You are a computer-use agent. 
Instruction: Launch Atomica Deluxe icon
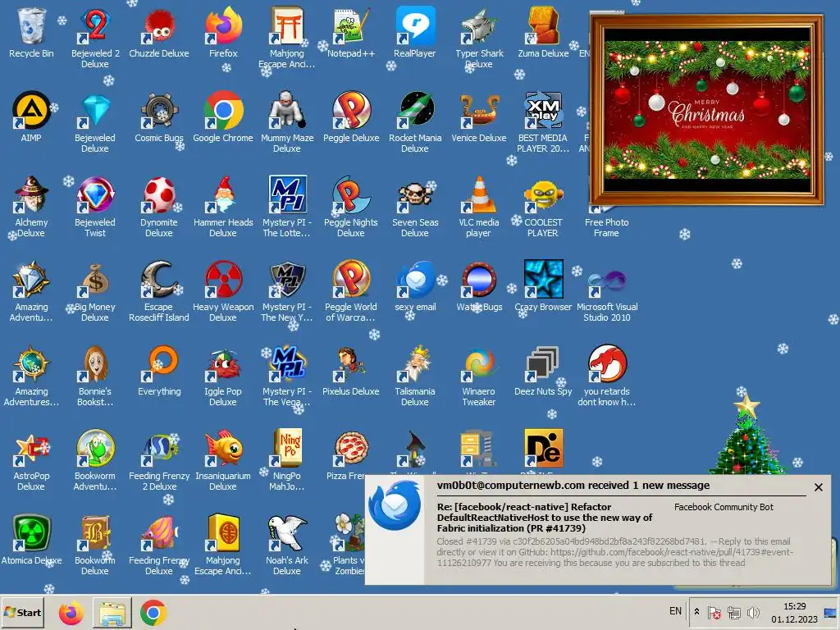pos(31,532)
